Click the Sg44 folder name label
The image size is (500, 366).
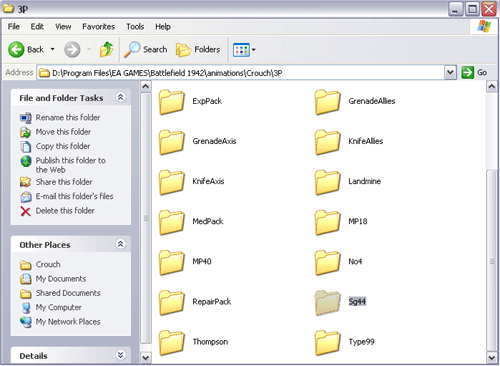click(x=357, y=301)
